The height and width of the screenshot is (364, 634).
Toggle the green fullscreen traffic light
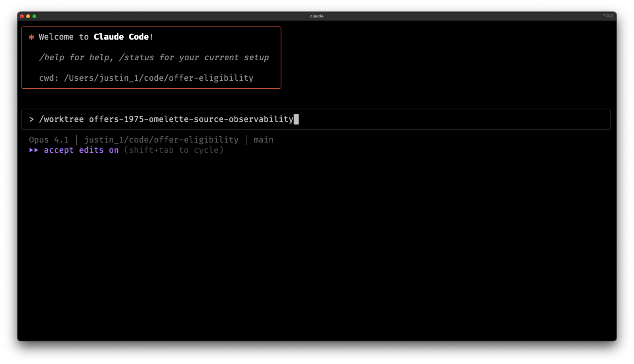[34, 16]
